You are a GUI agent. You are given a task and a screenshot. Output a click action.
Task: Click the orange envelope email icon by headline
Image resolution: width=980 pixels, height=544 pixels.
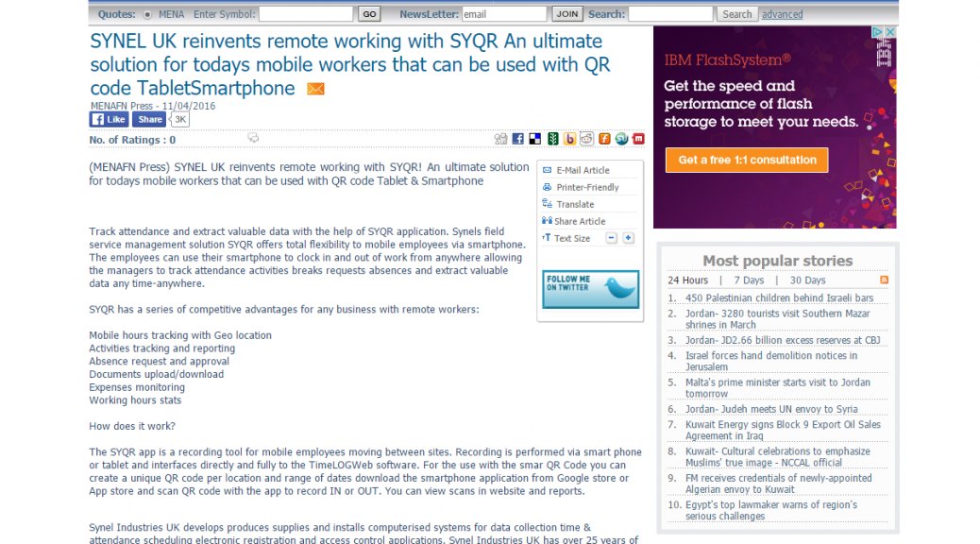pos(315,89)
